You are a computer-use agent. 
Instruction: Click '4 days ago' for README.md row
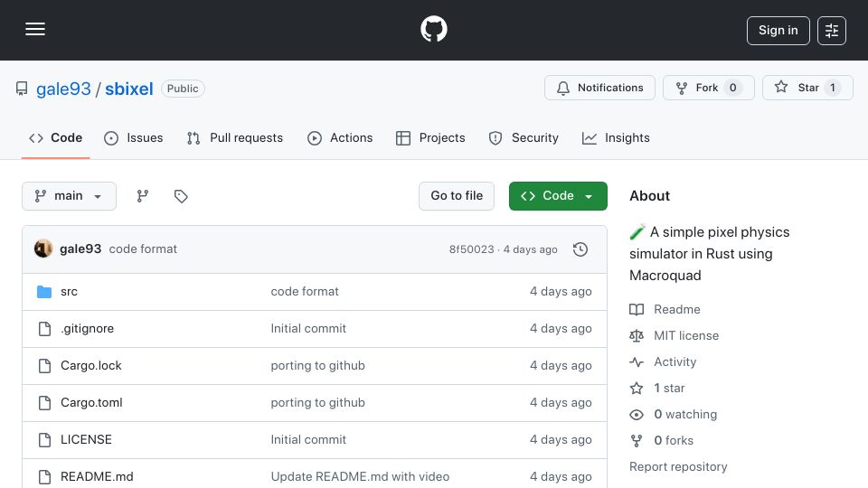pyautogui.click(x=561, y=477)
